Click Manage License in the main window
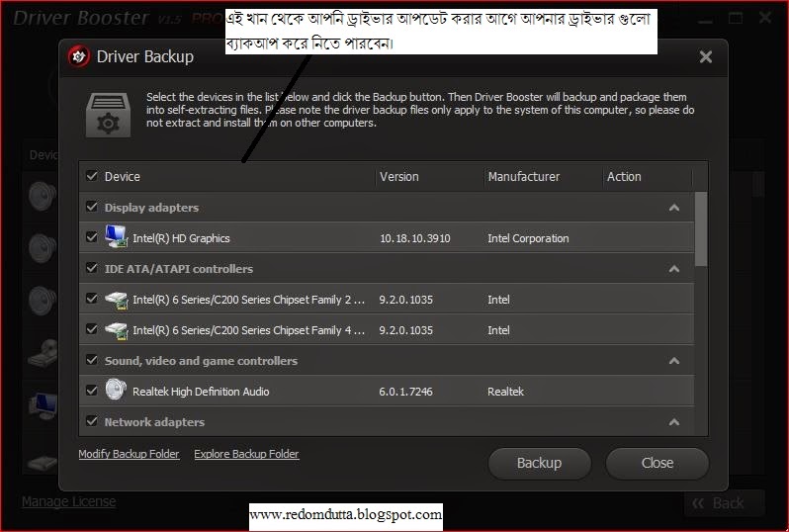The height and width of the screenshot is (532, 789). click(x=69, y=501)
